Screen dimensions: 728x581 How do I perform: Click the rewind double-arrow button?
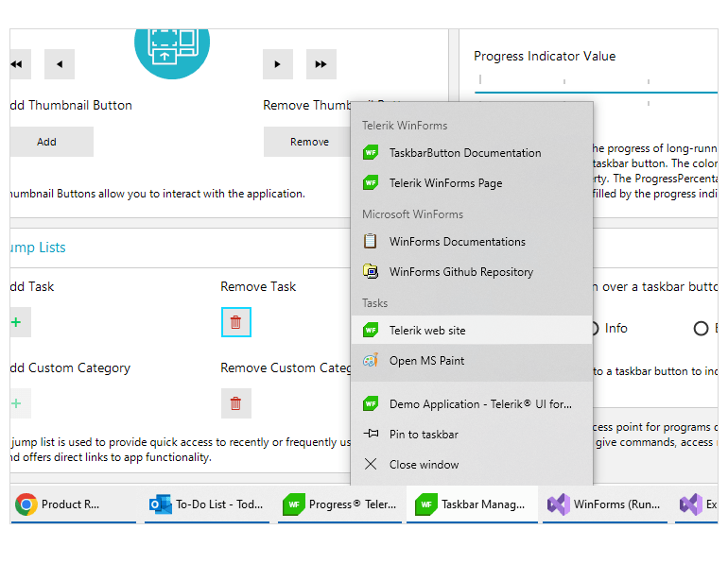coord(20,64)
